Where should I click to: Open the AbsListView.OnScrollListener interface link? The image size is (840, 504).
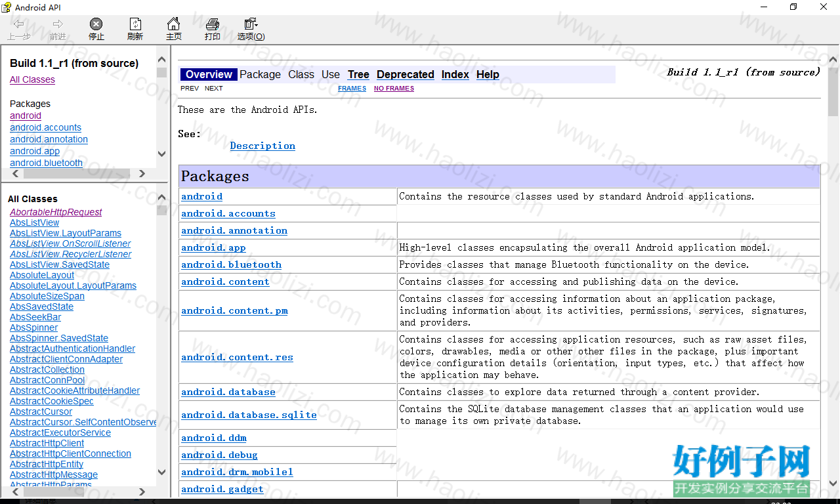click(x=70, y=243)
